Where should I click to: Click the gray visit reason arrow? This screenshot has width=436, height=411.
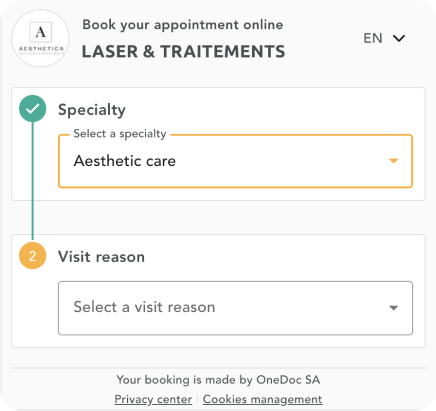394,308
